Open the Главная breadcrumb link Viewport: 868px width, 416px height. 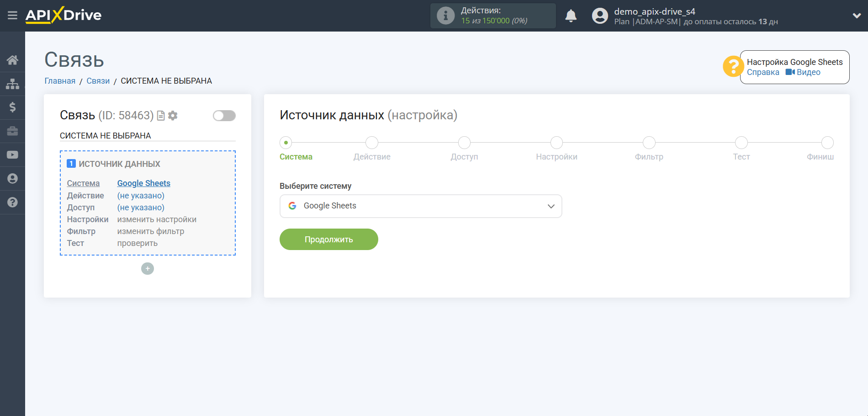click(x=59, y=80)
